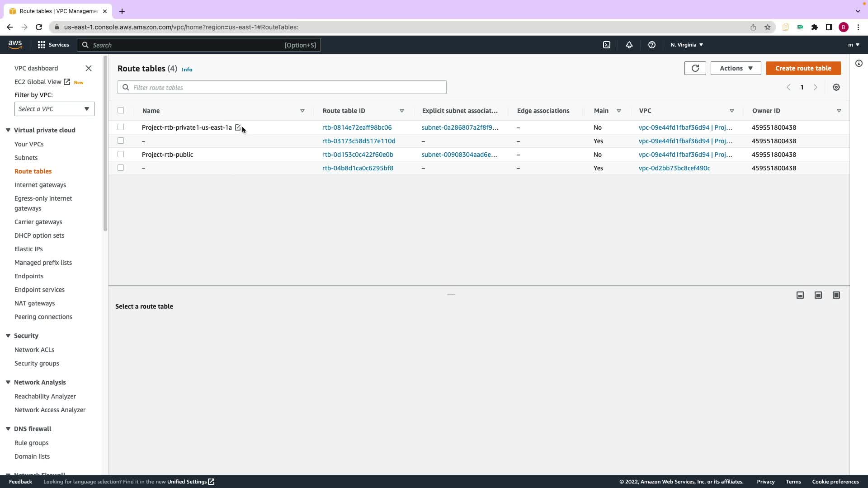Toggle the select-all checkbox in header

[x=121, y=110]
